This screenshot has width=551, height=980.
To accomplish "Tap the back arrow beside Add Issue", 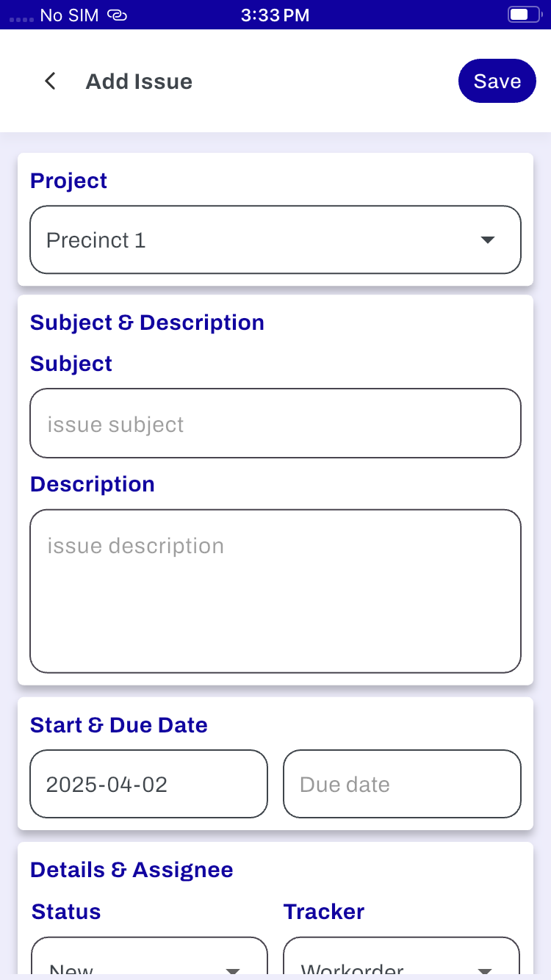I will [50, 81].
